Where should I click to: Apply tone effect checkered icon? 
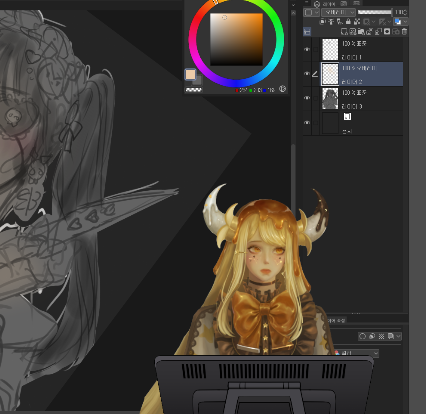381,336
